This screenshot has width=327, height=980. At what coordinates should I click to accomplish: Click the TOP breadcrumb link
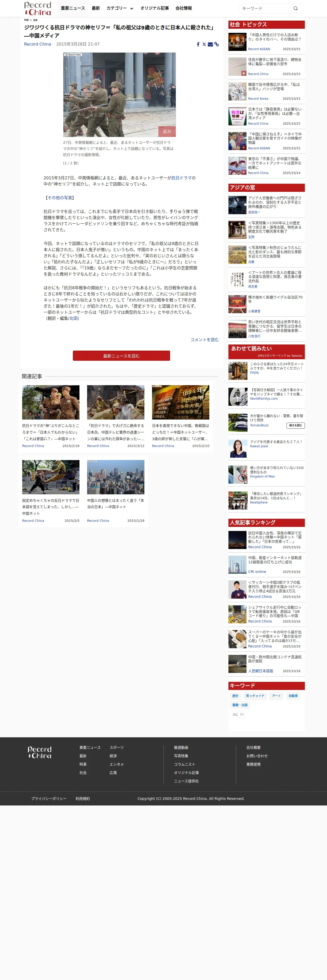(x=26, y=20)
